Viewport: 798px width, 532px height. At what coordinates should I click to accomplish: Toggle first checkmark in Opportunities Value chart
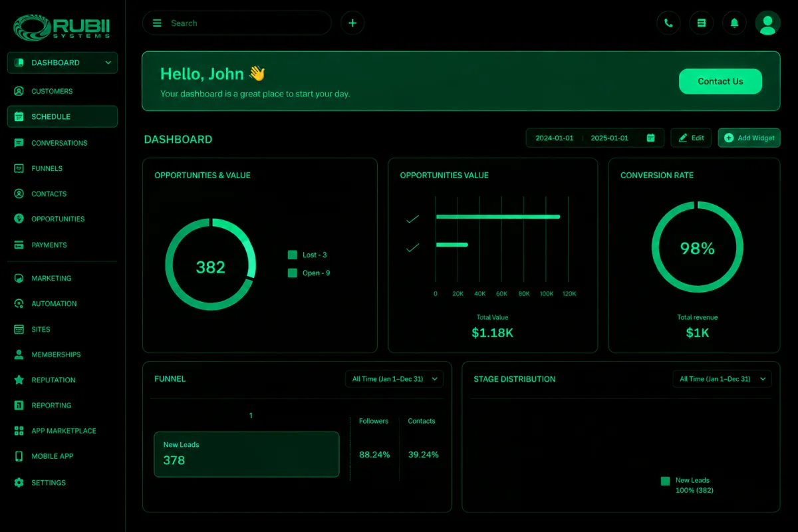coord(412,219)
